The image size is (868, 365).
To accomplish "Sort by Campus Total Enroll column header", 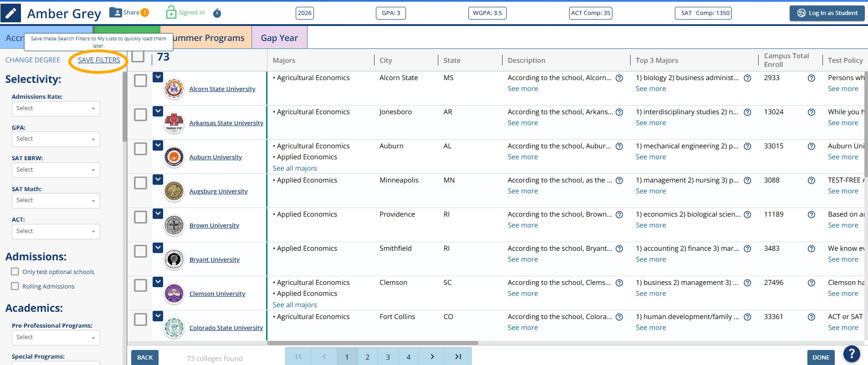I will (786, 60).
